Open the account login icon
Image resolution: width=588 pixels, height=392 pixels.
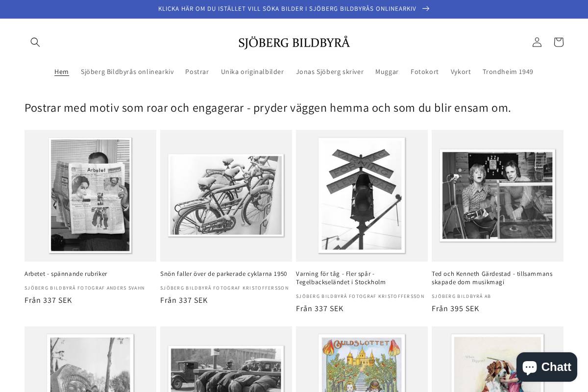[x=537, y=42]
